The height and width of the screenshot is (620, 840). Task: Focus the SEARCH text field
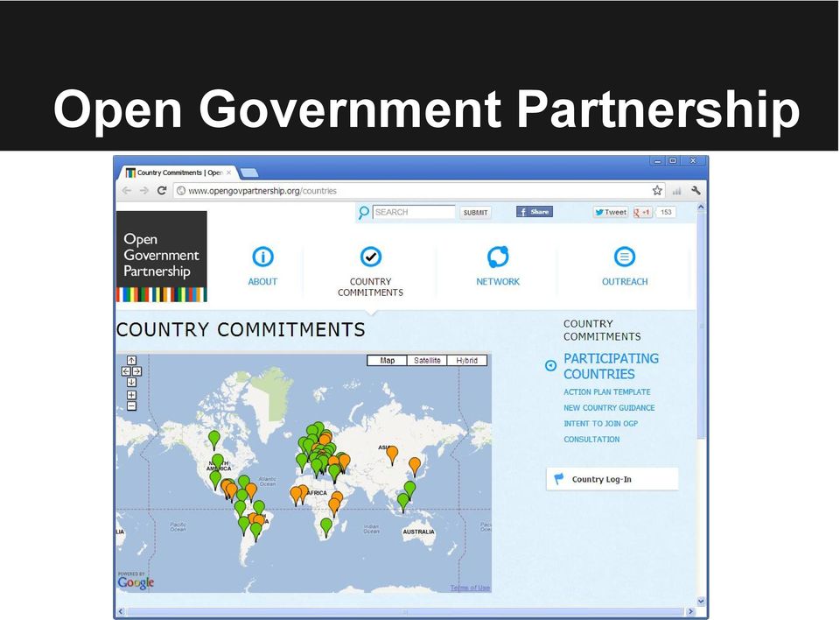[414, 212]
